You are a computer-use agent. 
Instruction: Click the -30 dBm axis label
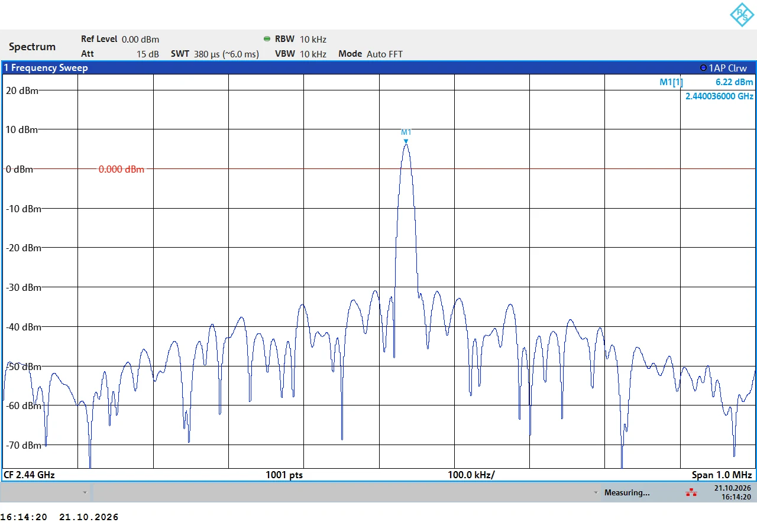click(x=24, y=287)
